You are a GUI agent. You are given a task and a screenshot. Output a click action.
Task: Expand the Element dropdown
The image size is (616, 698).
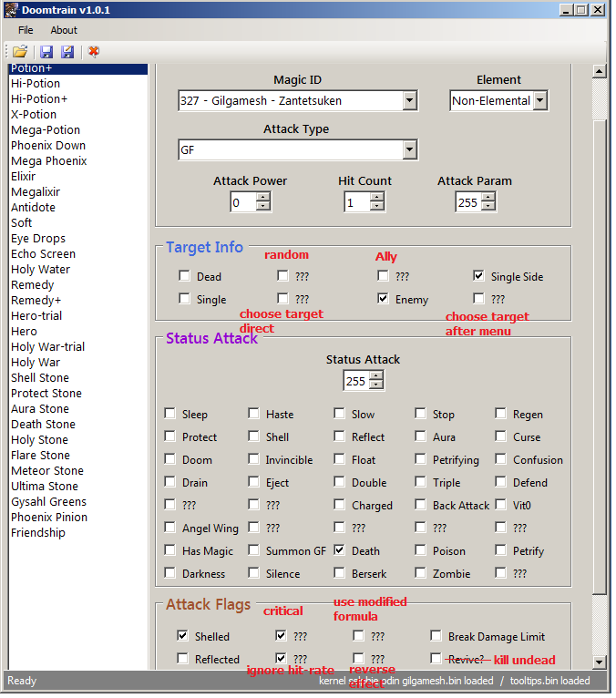coord(539,100)
